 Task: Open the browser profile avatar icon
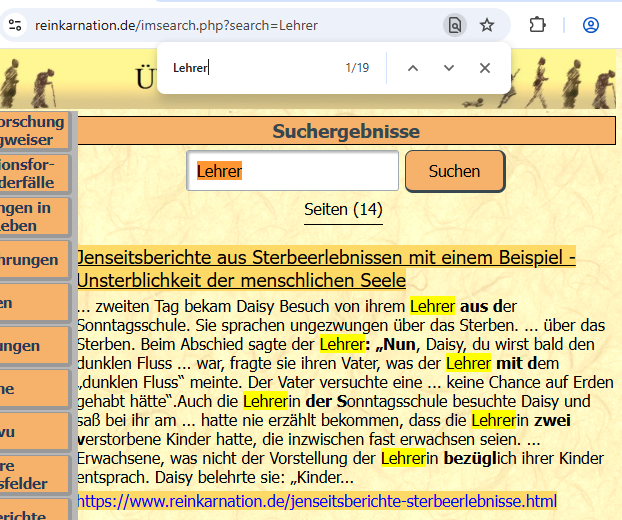tap(590, 25)
